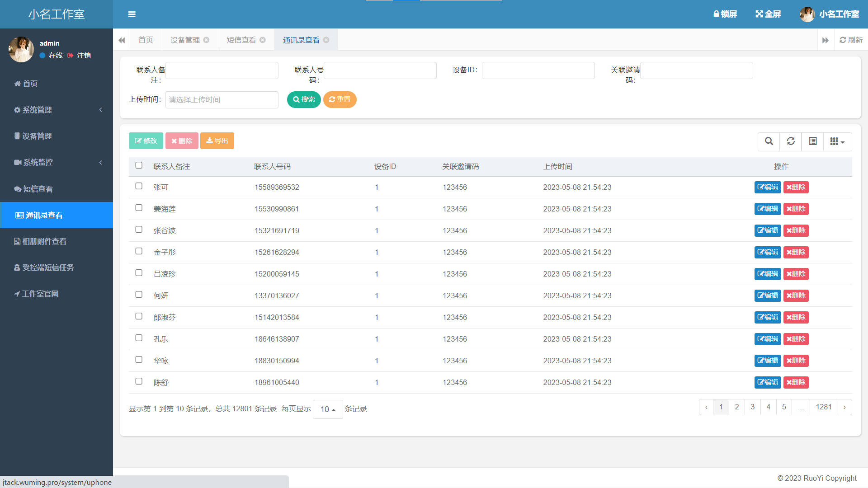868x488 pixels.
Task: Check the row checkbox for 孔乐
Action: pyautogui.click(x=139, y=338)
